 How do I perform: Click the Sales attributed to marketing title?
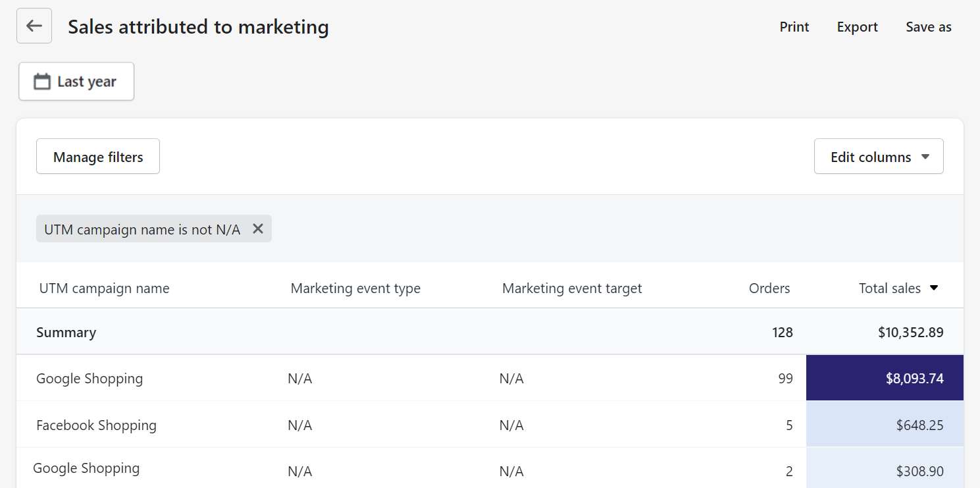[x=198, y=27]
